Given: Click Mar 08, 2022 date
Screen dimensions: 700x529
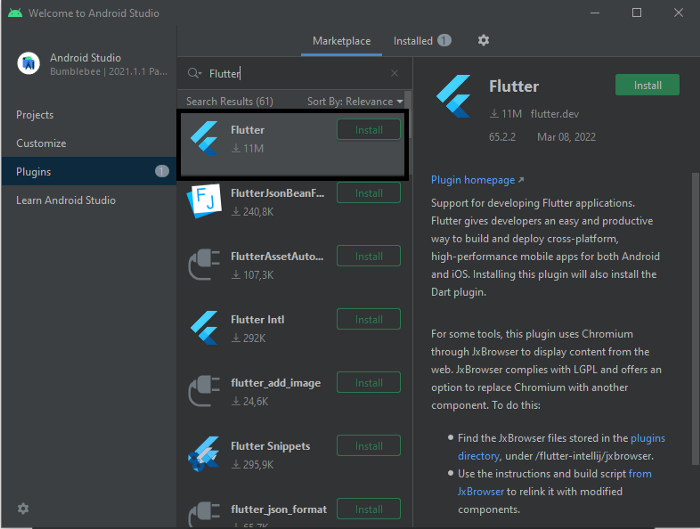Looking at the screenshot, I should [566, 137].
